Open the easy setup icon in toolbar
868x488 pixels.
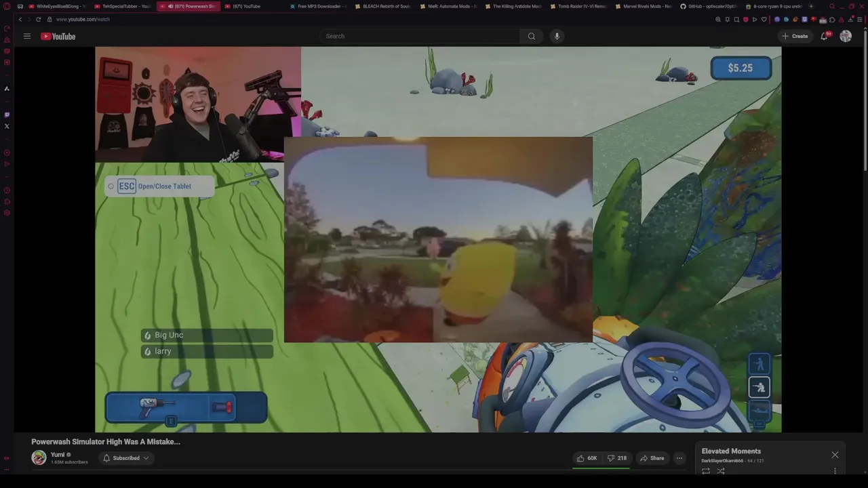tap(860, 19)
